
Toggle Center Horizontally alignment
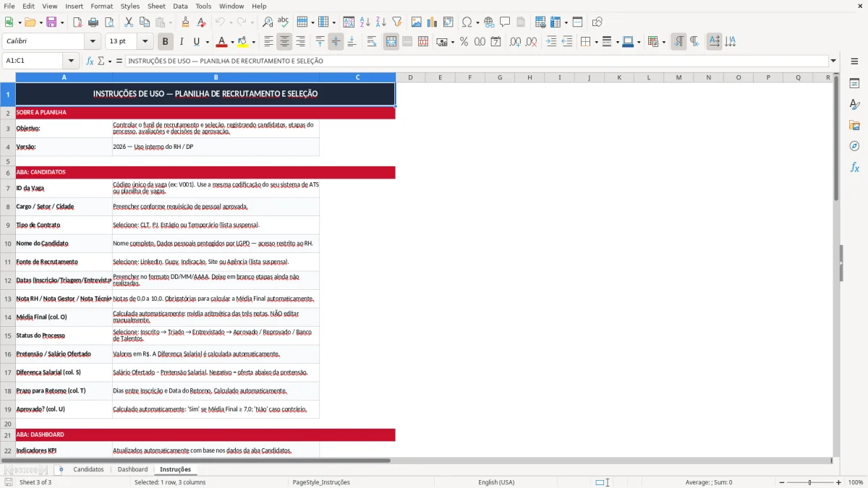point(285,42)
